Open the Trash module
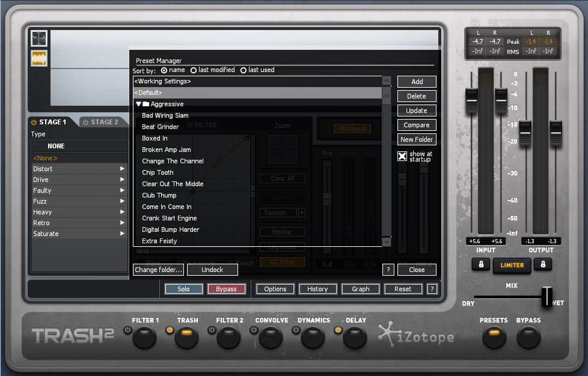The height and width of the screenshot is (376, 588). (x=187, y=338)
